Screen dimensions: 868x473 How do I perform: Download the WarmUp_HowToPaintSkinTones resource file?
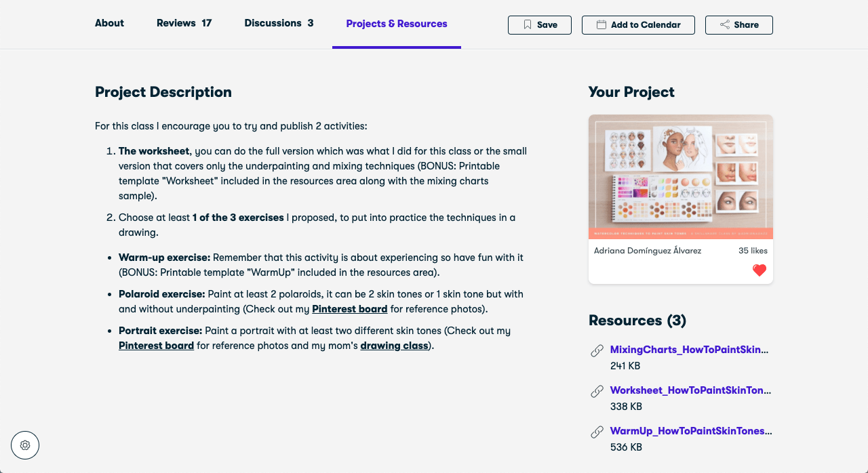click(x=690, y=431)
